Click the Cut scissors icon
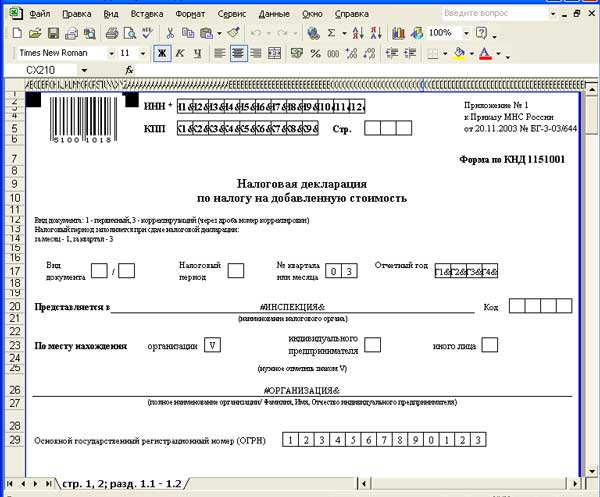600x497 pixels. pyautogui.click(x=171, y=33)
